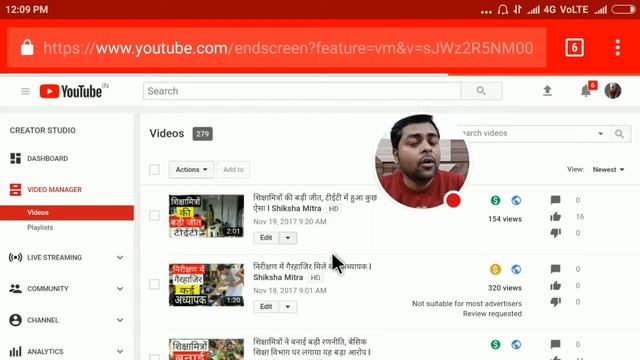This screenshot has width=640, height=360.
Task: Click comments icon on 154 views video
Action: tap(556, 200)
